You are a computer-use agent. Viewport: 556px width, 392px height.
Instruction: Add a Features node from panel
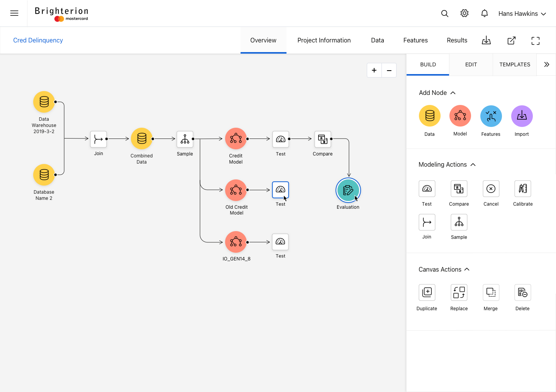(491, 116)
